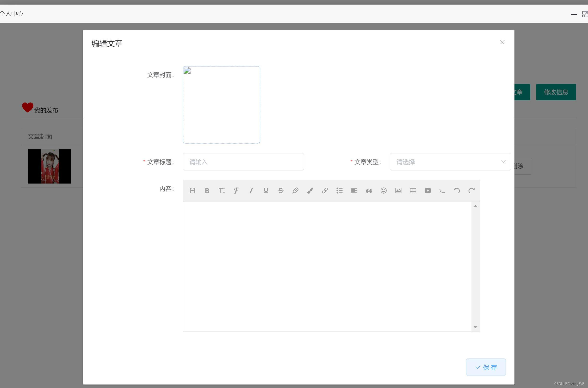The width and height of the screenshot is (588, 388).
Task: Insert an image into content
Action: click(x=398, y=191)
